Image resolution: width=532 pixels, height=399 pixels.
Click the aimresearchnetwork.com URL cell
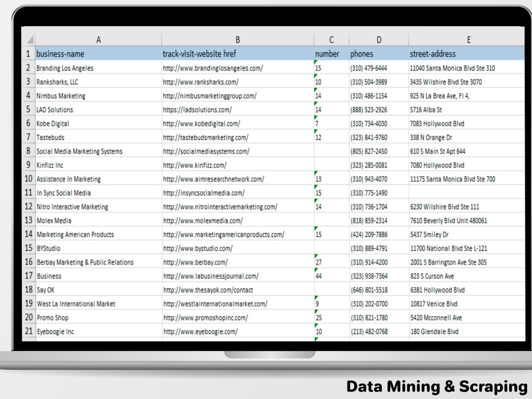click(x=238, y=179)
